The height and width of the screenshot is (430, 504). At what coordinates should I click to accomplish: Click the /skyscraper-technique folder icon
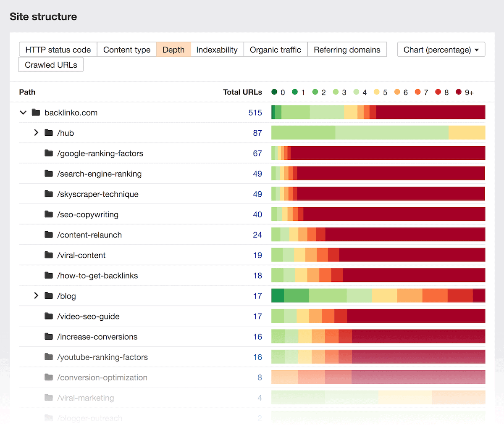[x=49, y=194]
